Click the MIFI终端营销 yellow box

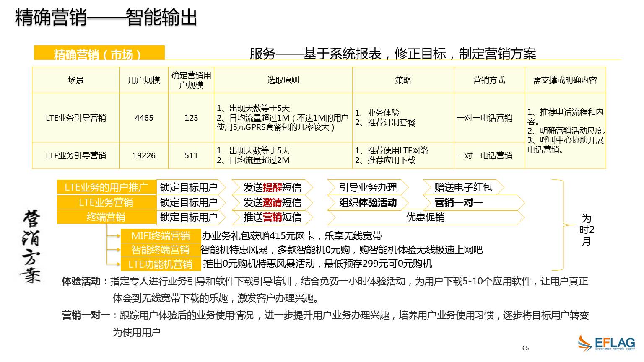tap(161, 236)
